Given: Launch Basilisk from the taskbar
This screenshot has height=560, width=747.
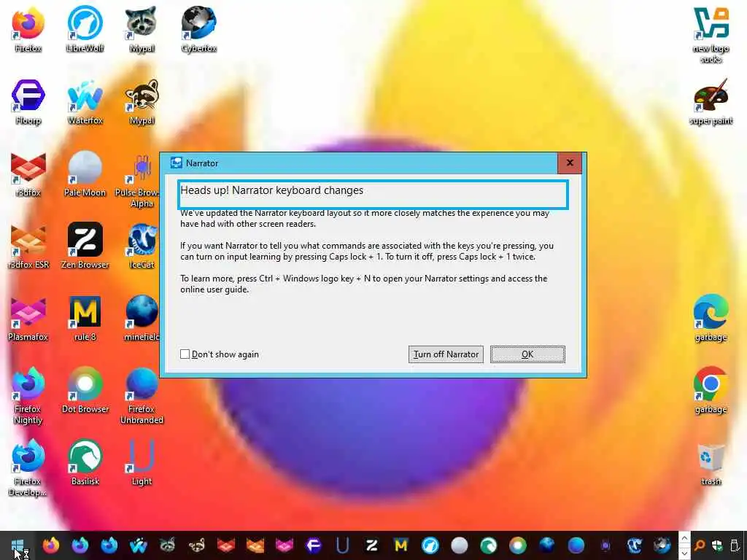Looking at the screenshot, I should coord(488,545).
